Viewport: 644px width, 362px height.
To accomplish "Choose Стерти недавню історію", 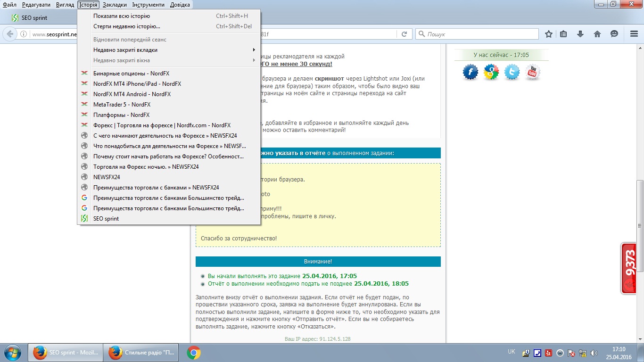I will [169, 26].
